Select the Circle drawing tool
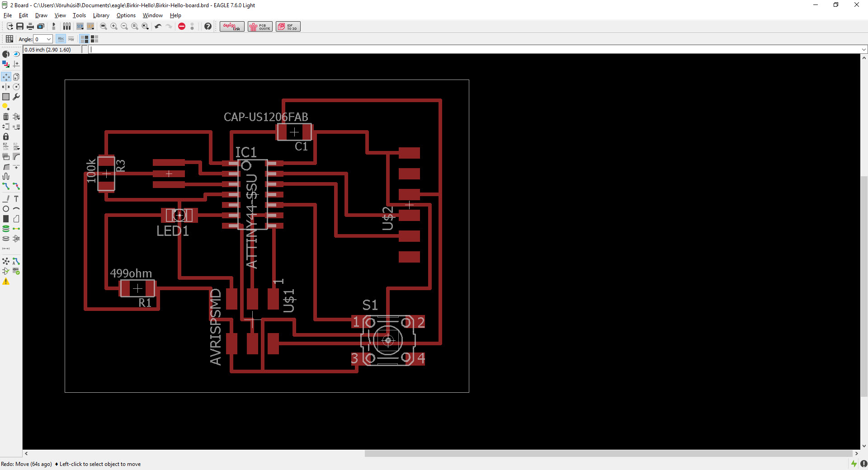868x470 pixels. 6,209
